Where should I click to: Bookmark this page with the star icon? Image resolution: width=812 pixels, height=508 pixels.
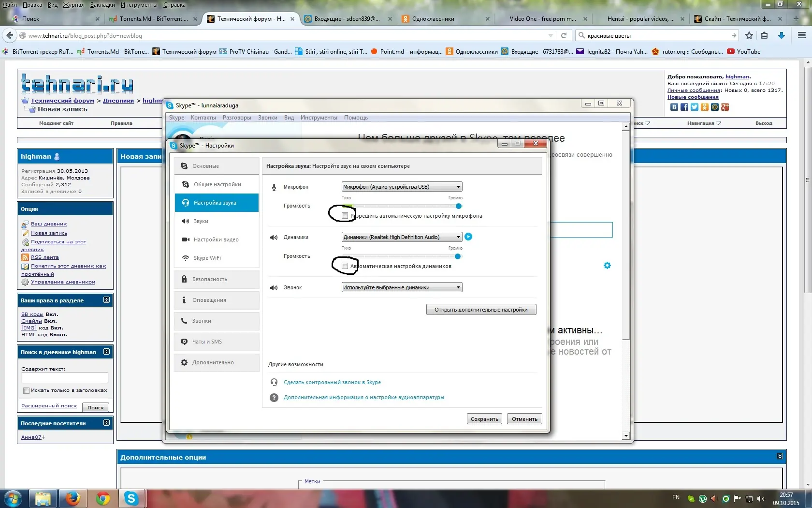(x=749, y=35)
